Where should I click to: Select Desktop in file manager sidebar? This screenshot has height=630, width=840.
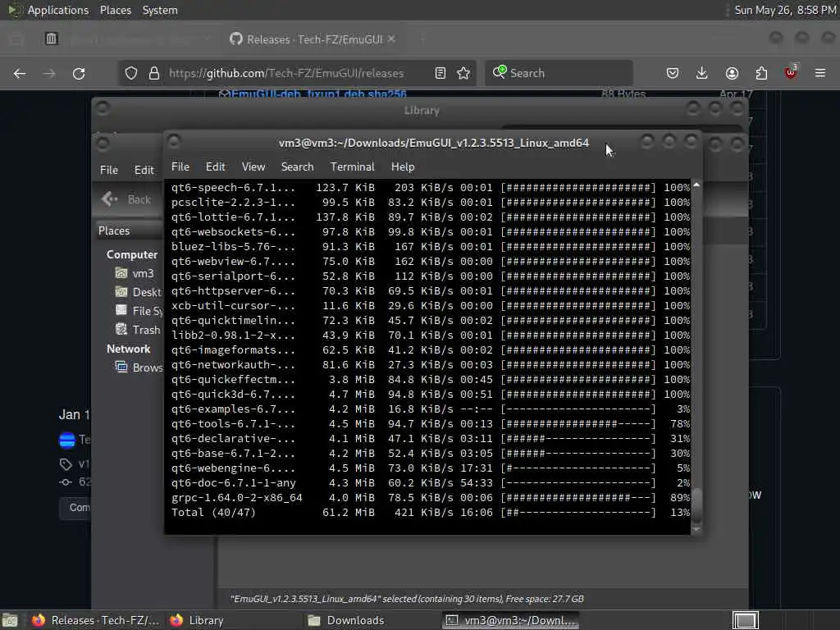pos(138,292)
